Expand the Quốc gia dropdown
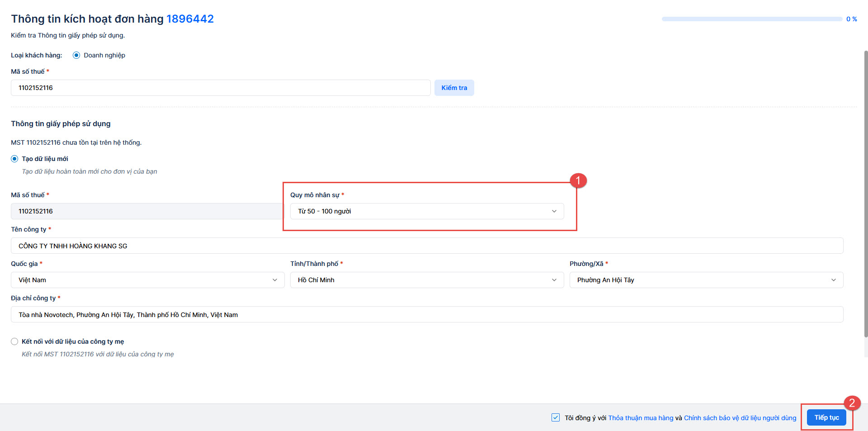 (147, 280)
